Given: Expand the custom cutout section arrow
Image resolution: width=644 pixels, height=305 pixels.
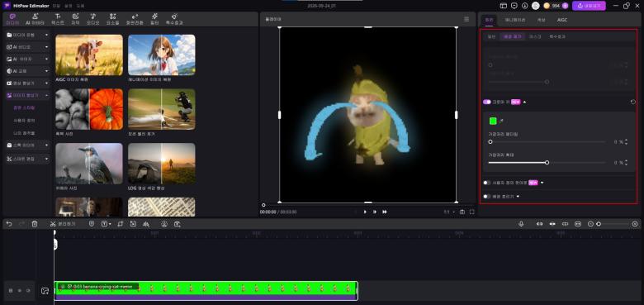Looking at the screenshot, I should pyautogui.click(x=542, y=183).
